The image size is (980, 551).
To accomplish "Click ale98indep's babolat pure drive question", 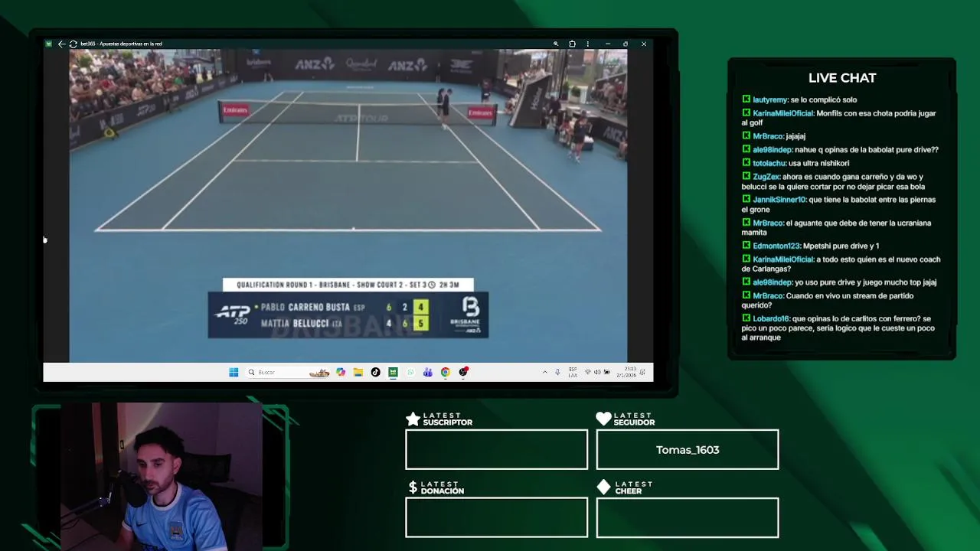I will (x=840, y=150).
